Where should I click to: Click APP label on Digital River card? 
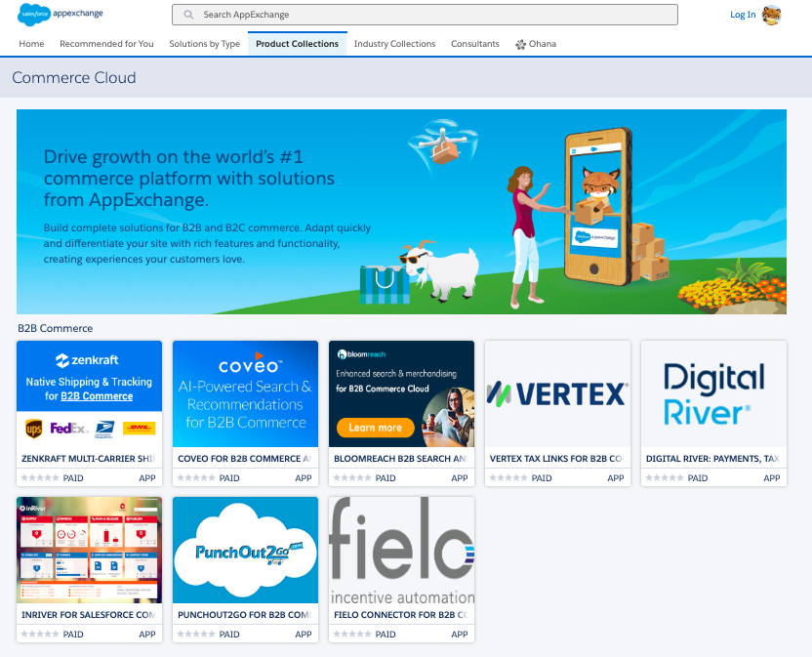pos(772,478)
